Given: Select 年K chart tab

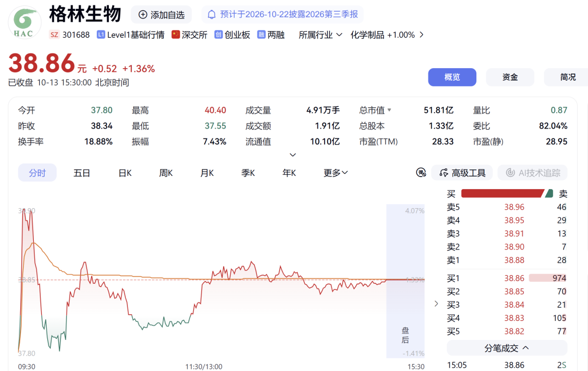Looking at the screenshot, I should point(289,173).
